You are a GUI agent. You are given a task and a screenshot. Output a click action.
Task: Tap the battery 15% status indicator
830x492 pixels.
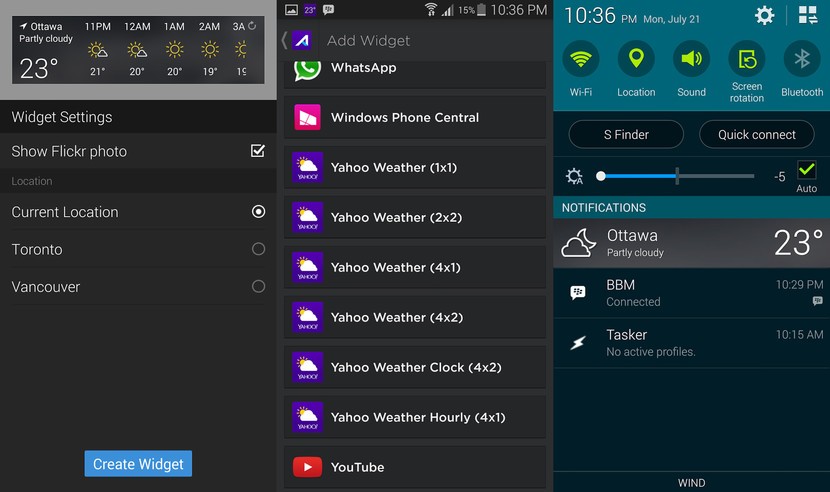point(472,10)
